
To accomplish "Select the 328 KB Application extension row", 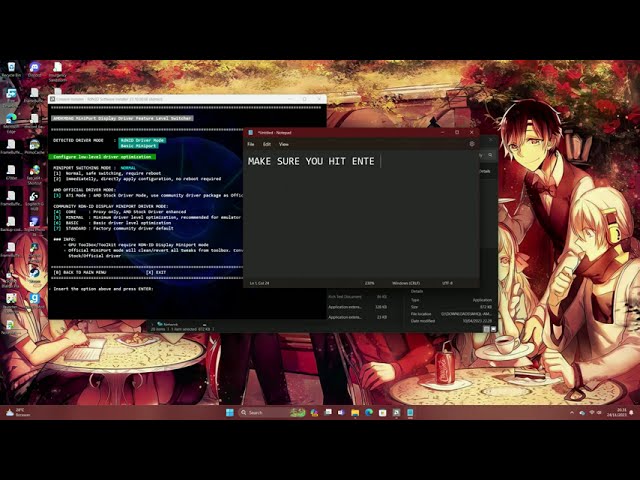I will point(358,307).
